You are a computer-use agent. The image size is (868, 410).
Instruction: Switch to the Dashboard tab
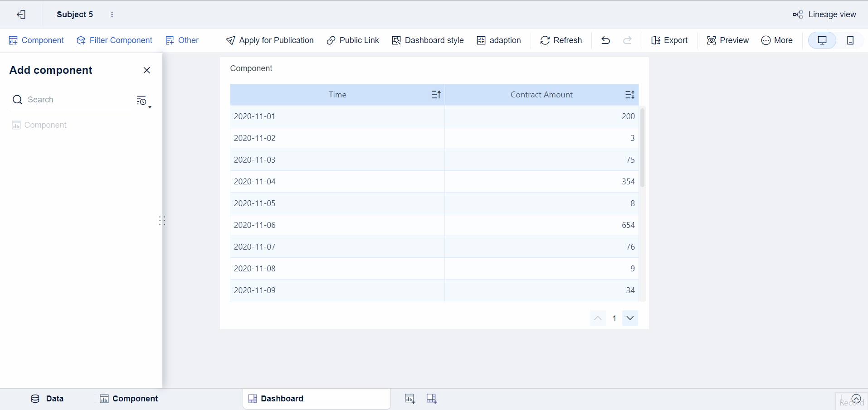point(282,399)
